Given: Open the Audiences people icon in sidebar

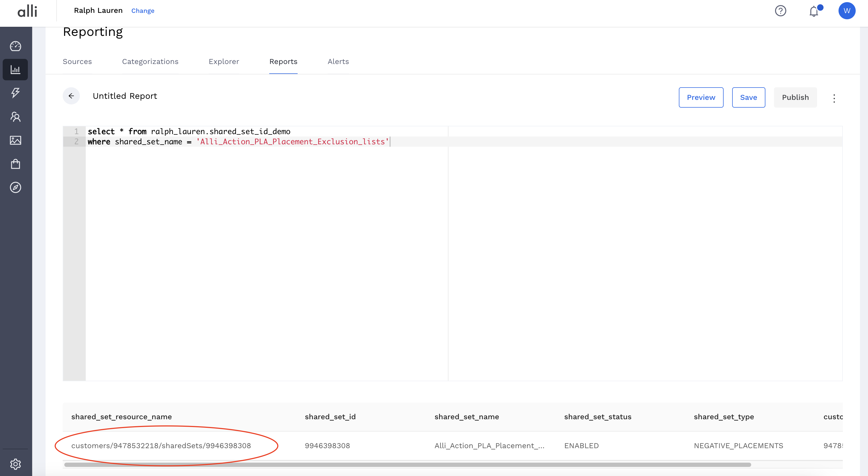Looking at the screenshot, I should (15, 117).
